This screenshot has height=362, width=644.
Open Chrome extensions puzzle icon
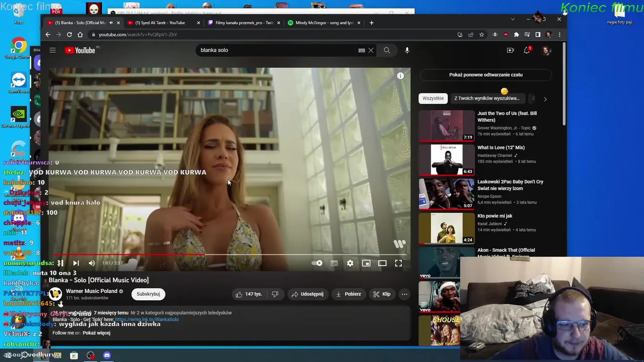516,35
